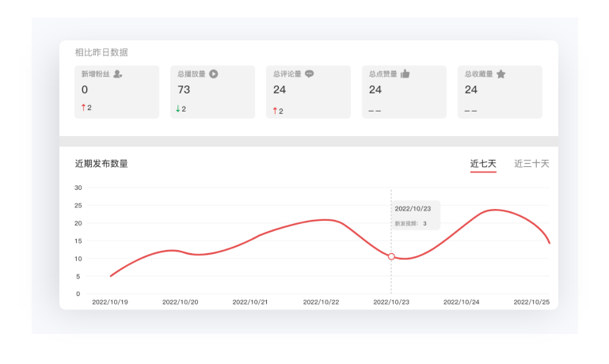Click the play icon beside 总播放量
609x364 pixels.
pyautogui.click(x=214, y=74)
